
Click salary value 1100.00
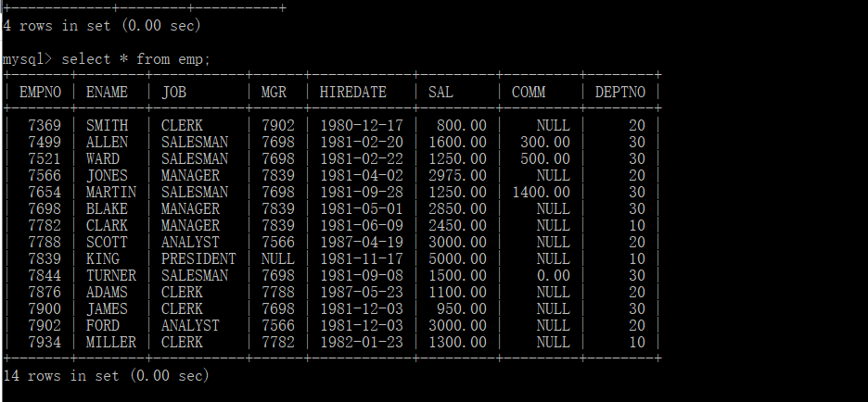pos(457,292)
